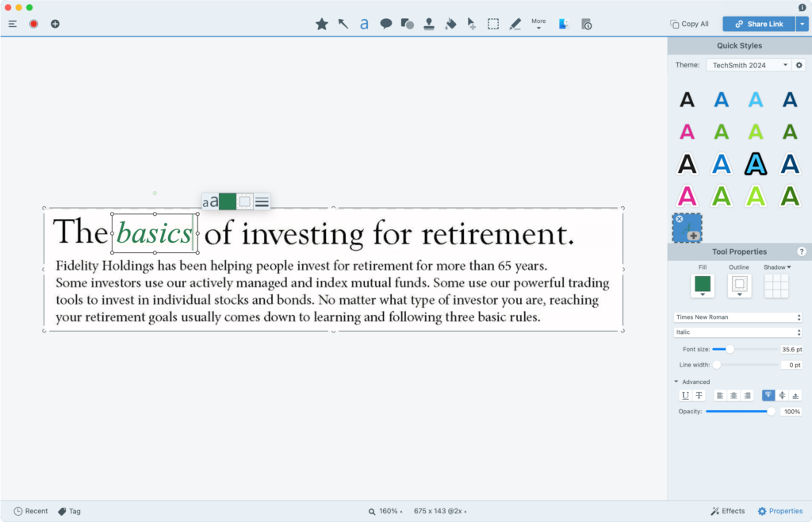Open the Outline color picker in Tool Properties

(x=739, y=286)
